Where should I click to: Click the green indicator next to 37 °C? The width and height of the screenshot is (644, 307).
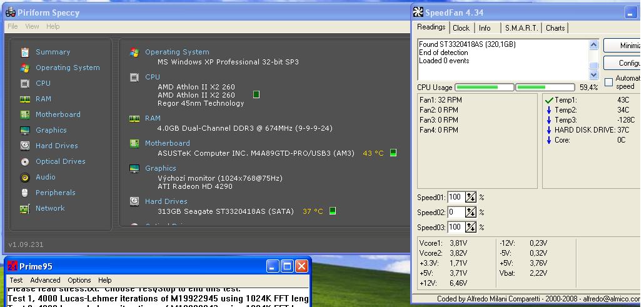(x=333, y=211)
